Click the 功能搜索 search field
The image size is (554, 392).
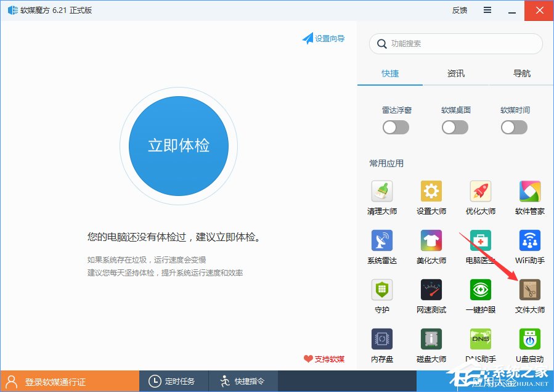(x=455, y=44)
